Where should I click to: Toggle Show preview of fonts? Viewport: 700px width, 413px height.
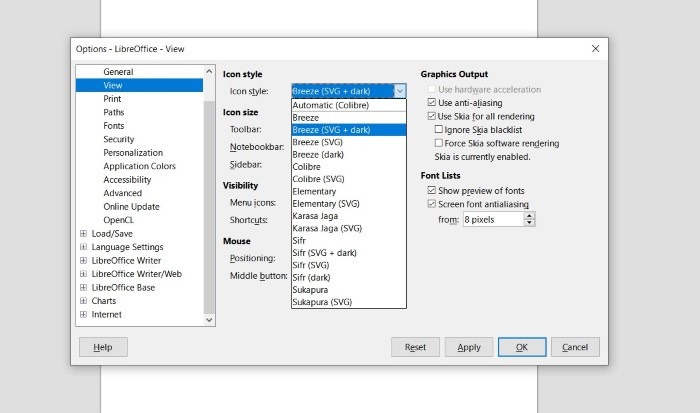click(431, 190)
